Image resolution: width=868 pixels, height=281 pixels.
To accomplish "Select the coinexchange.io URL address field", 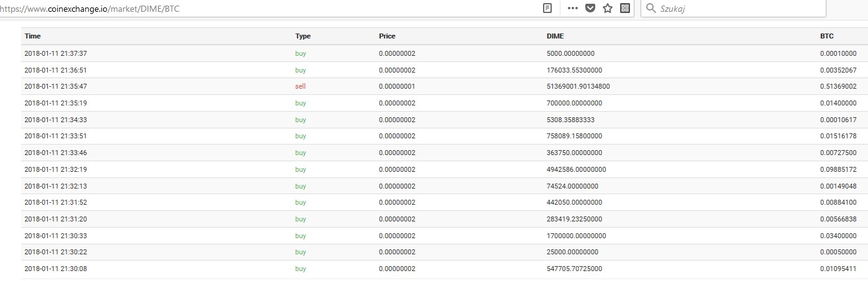I will 267,9.
